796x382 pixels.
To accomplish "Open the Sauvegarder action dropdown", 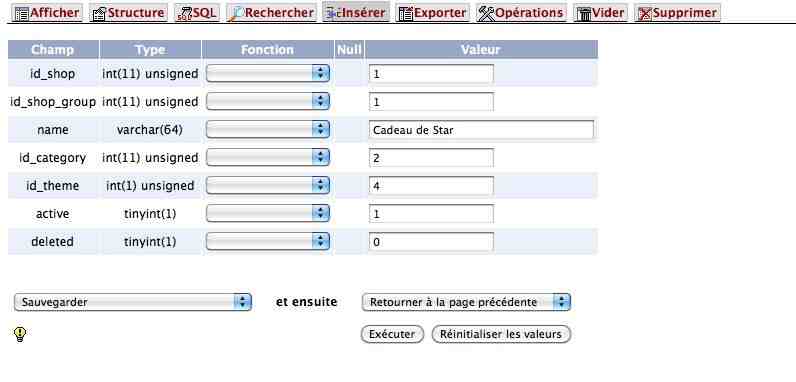I will pyautogui.click(x=133, y=302).
